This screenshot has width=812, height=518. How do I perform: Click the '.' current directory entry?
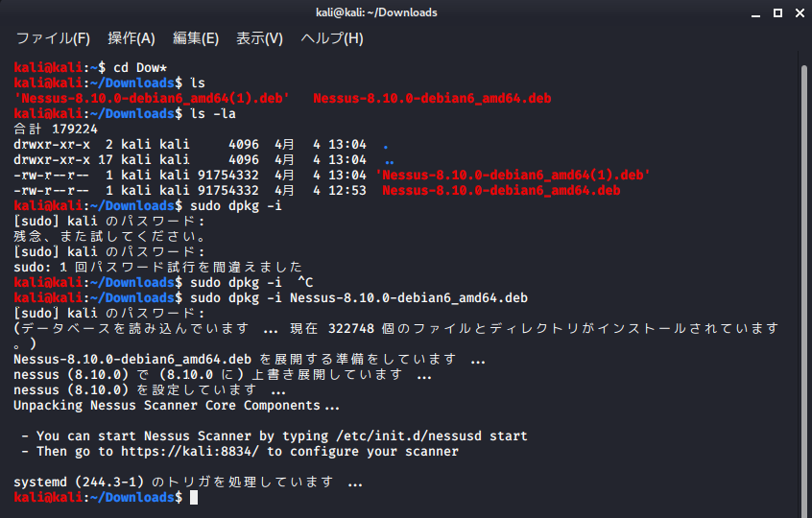pos(386,147)
